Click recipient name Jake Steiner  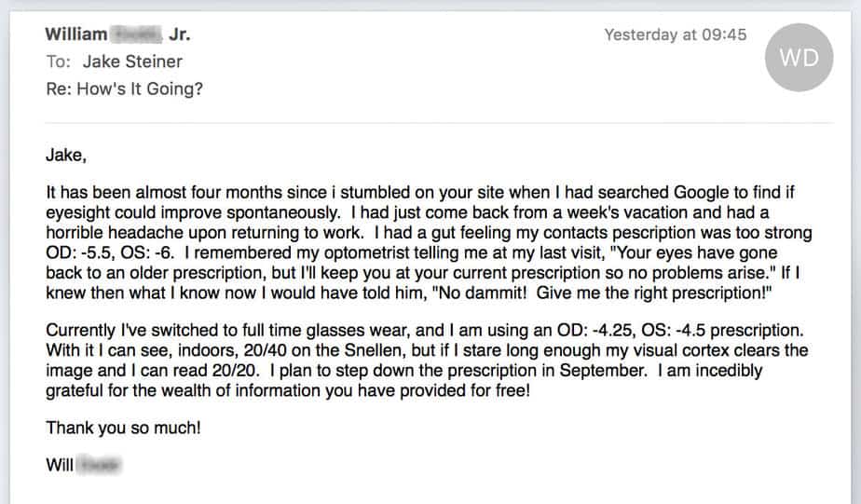(132, 61)
